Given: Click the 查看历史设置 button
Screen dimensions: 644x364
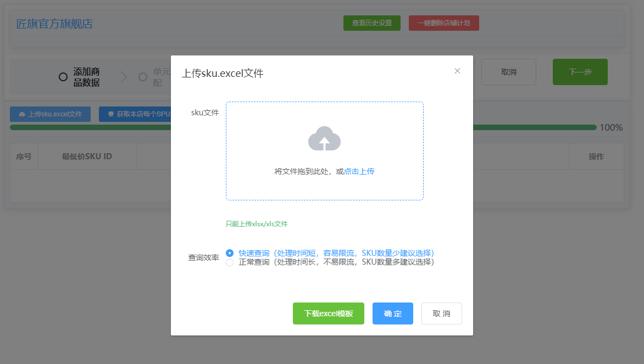Looking at the screenshot, I should pyautogui.click(x=371, y=23).
